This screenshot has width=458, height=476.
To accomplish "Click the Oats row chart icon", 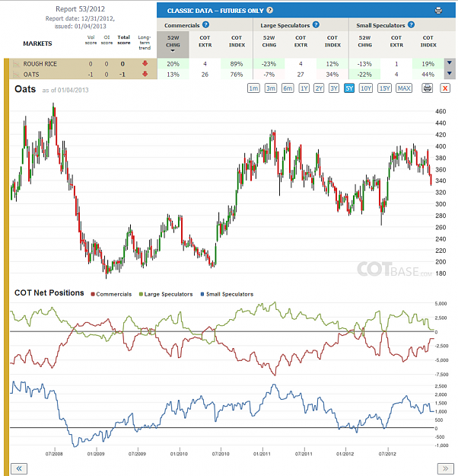I will tap(16, 75).
